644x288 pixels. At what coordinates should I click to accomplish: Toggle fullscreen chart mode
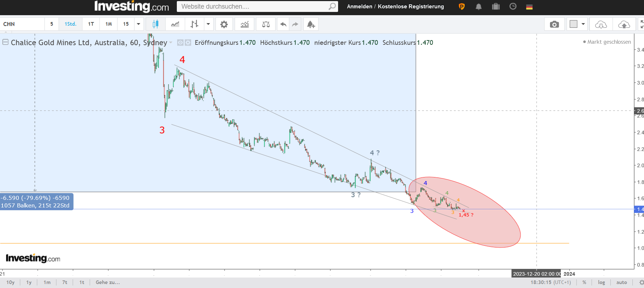tap(642, 24)
